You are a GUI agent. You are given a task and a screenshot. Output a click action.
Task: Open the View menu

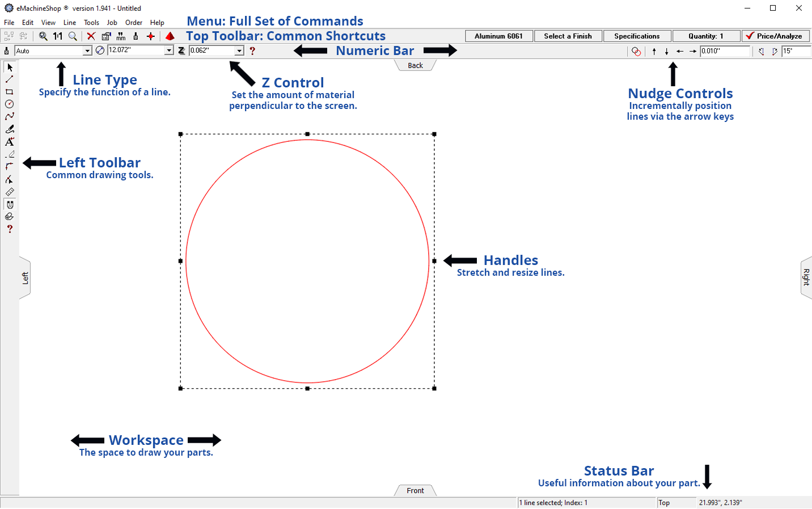click(48, 23)
